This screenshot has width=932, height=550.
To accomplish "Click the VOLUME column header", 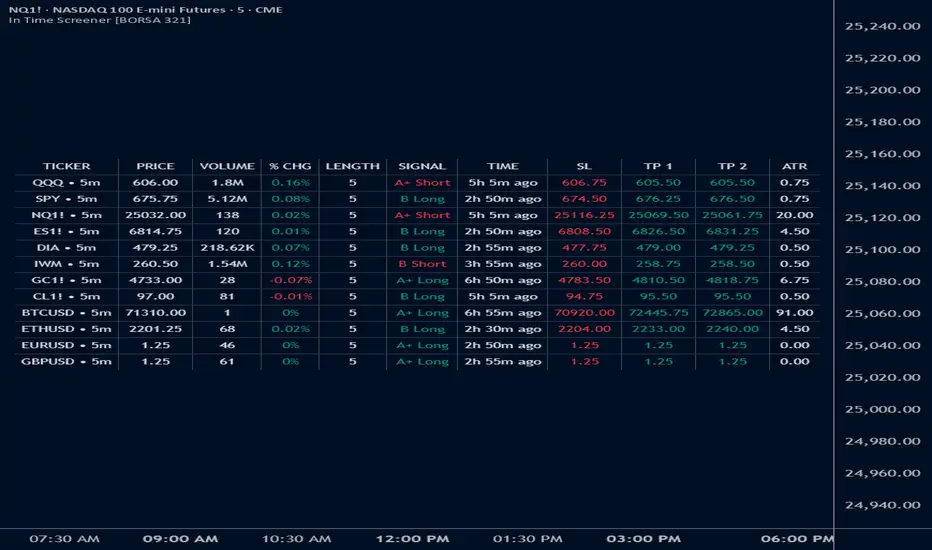I will coord(227,166).
